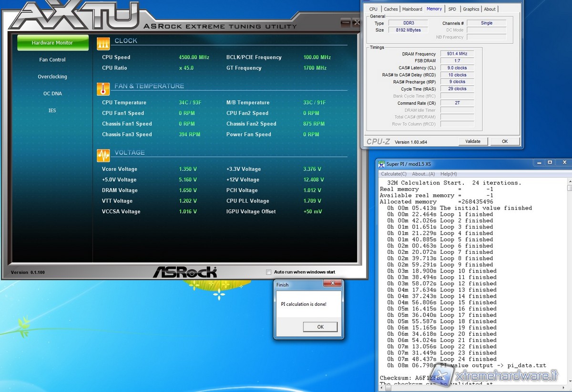The height and width of the screenshot is (392, 572).
Task: Switch to the SPD tab in CPU-Z
Action: pyautogui.click(x=452, y=9)
